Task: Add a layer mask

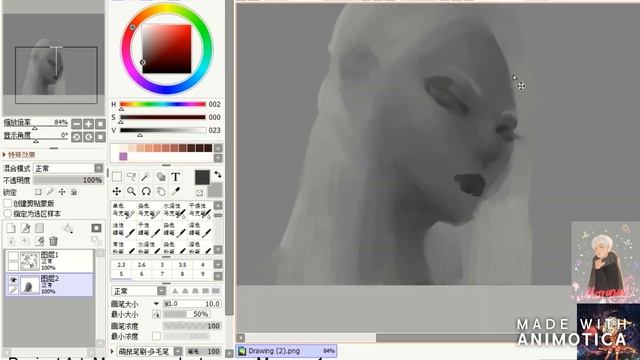Action: point(96,228)
